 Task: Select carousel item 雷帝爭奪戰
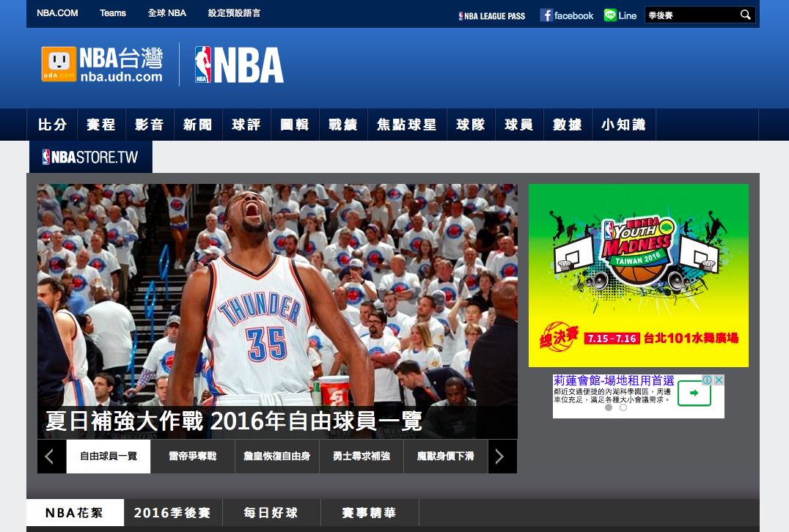pyautogui.click(x=193, y=457)
